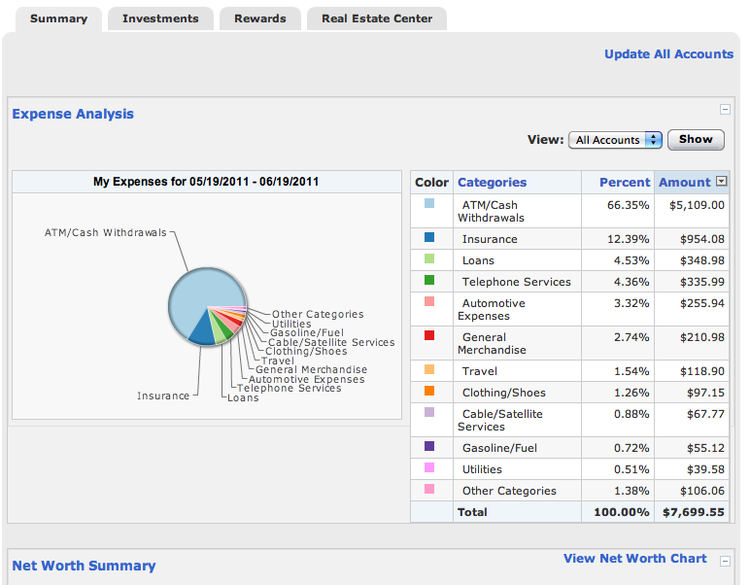Viewport: 750px width, 585px height.
Task: Open the View Net Worth Chart link
Action: coord(635,559)
